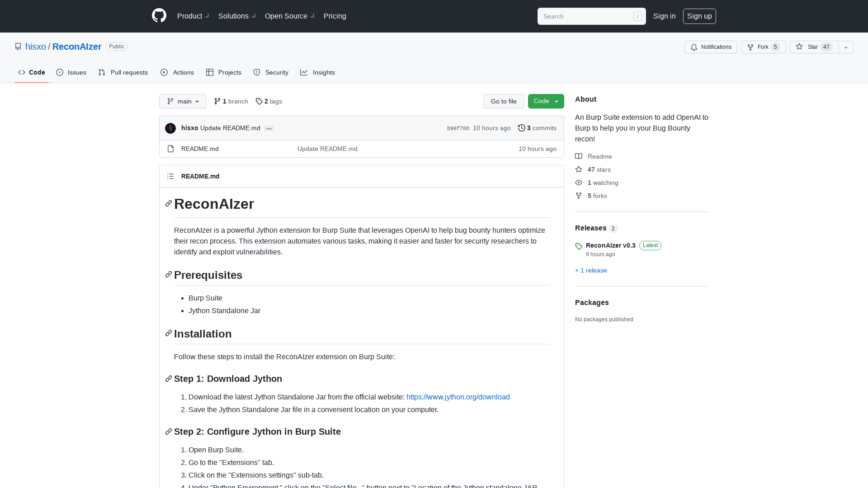Click the 2 tags indicator
Viewport: 868px width, 488px height.
click(268, 101)
